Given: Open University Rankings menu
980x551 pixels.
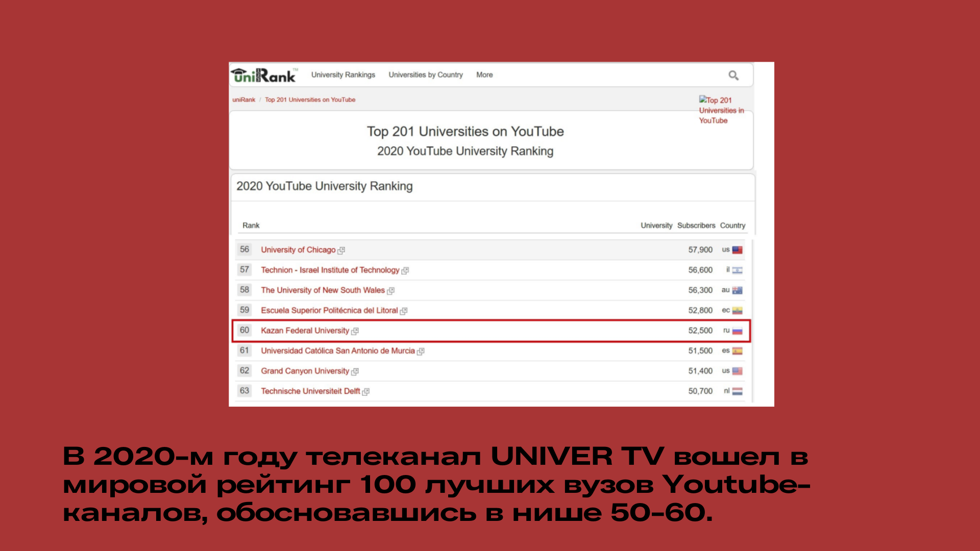Looking at the screenshot, I should tap(343, 74).
